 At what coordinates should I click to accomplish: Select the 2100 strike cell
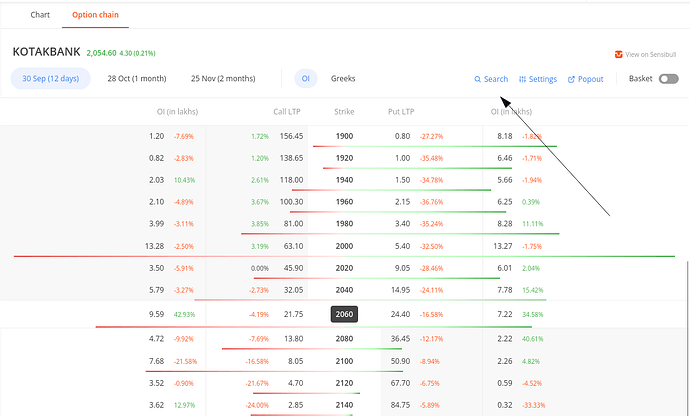point(344,361)
